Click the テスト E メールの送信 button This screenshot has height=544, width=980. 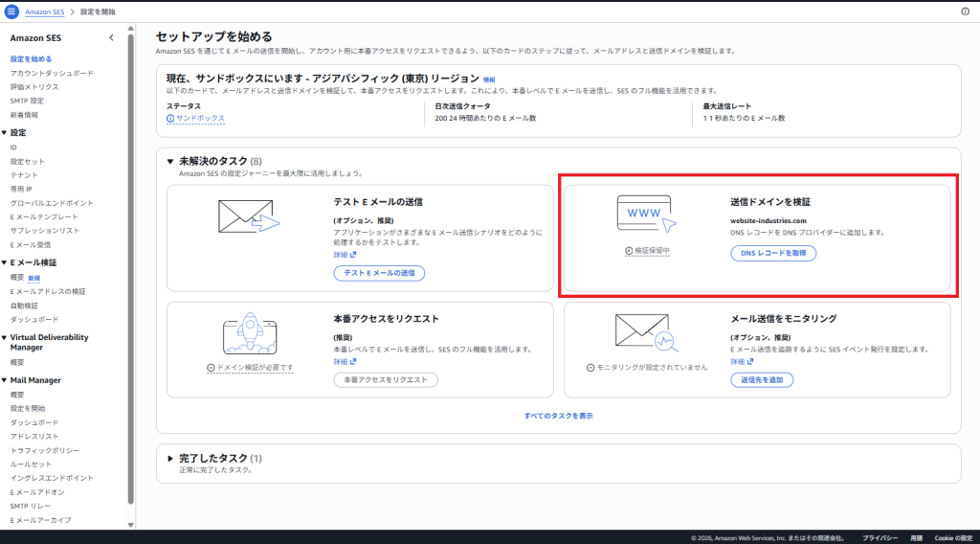[379, 273]
